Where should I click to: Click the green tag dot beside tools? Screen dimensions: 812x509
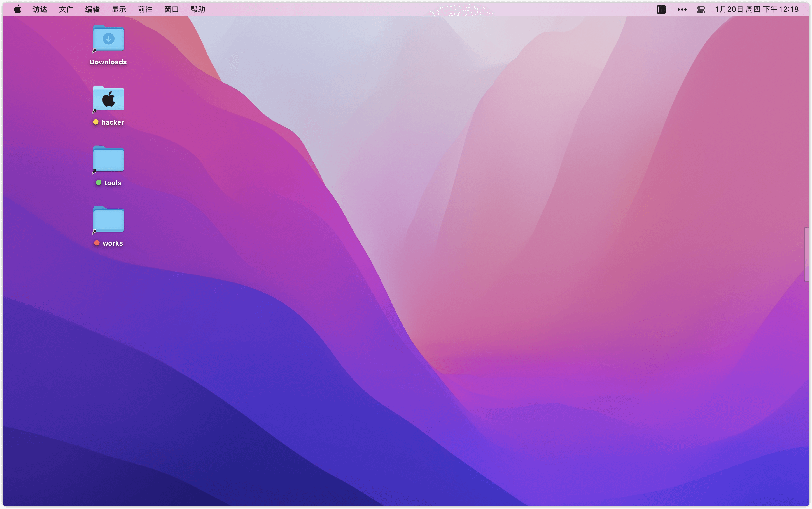pyautogui.click(x=98, y=182)
